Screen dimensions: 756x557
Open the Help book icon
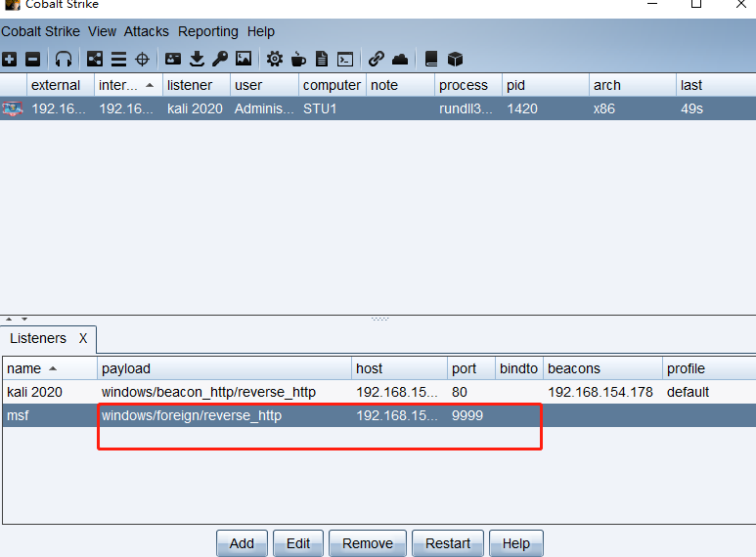click(431, 59)
